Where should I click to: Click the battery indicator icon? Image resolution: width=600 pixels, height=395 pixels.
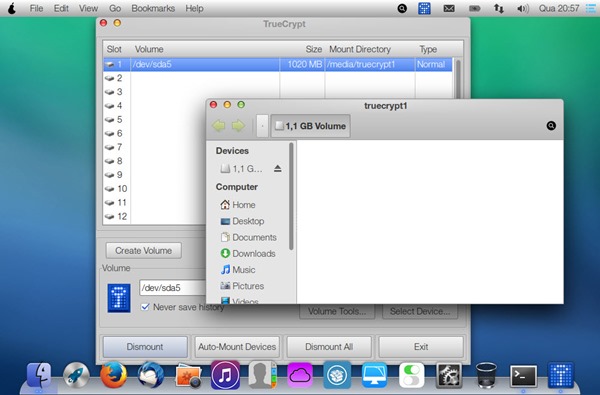point(474,8)
